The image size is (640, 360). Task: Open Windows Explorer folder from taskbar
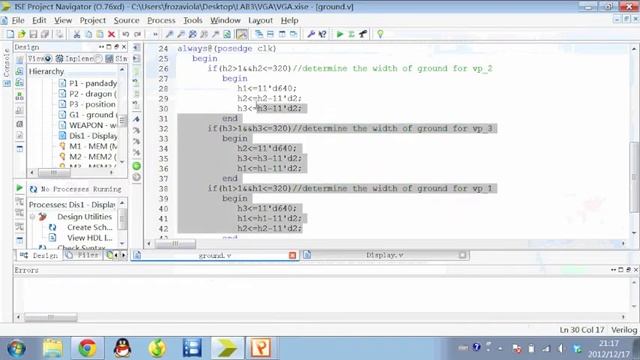point(53,348)
